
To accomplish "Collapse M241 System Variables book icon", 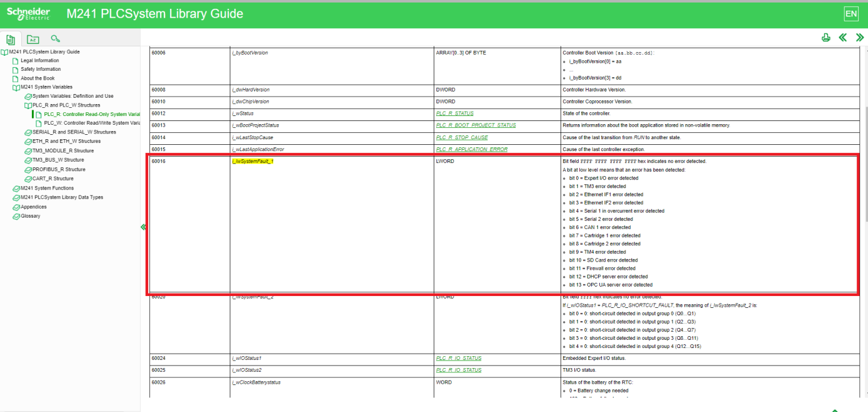I will pyautogui.click(x=16, y=87).
